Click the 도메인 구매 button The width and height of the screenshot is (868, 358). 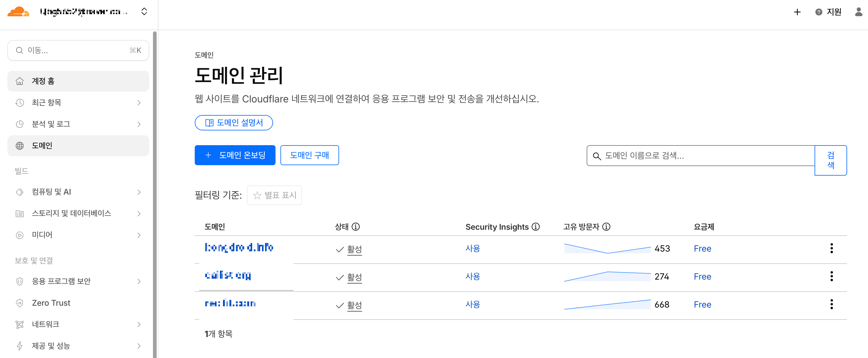[309, 155]
